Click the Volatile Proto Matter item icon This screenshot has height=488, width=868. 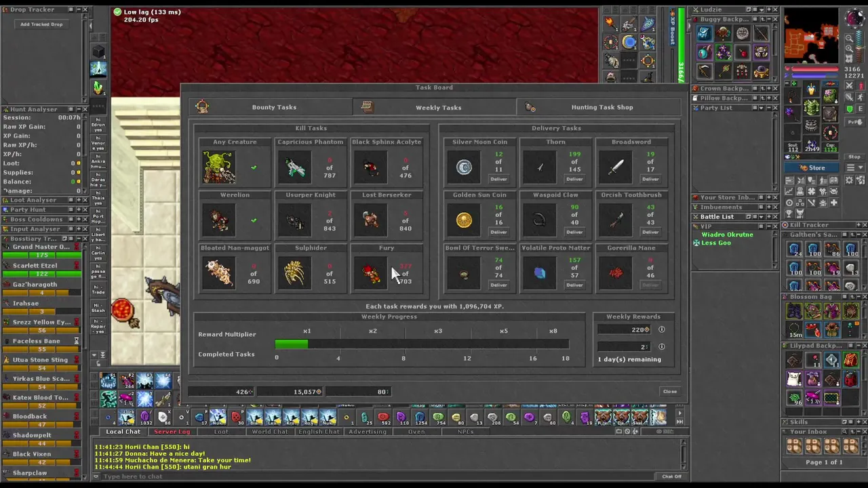point(540,272)
